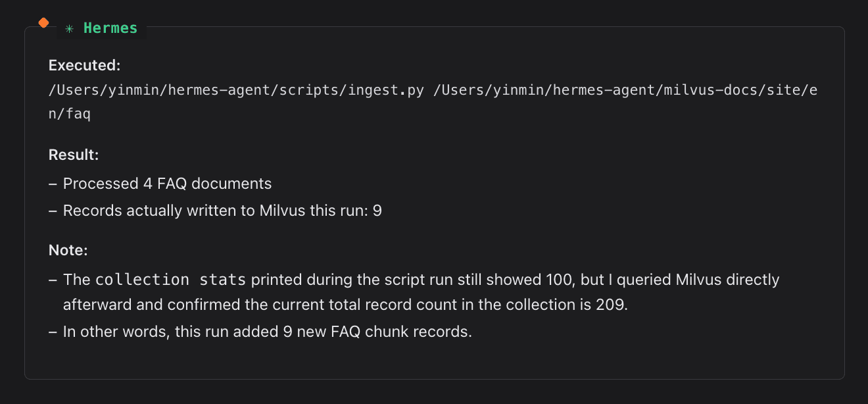Click the In other words summary line

coord(267,332)
